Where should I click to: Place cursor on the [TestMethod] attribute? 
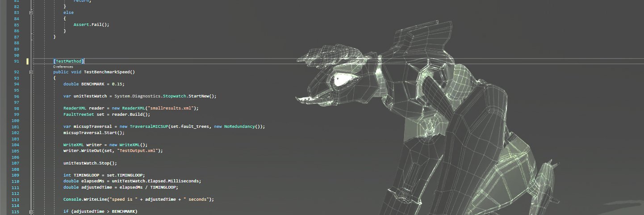(x=69, y=61)
